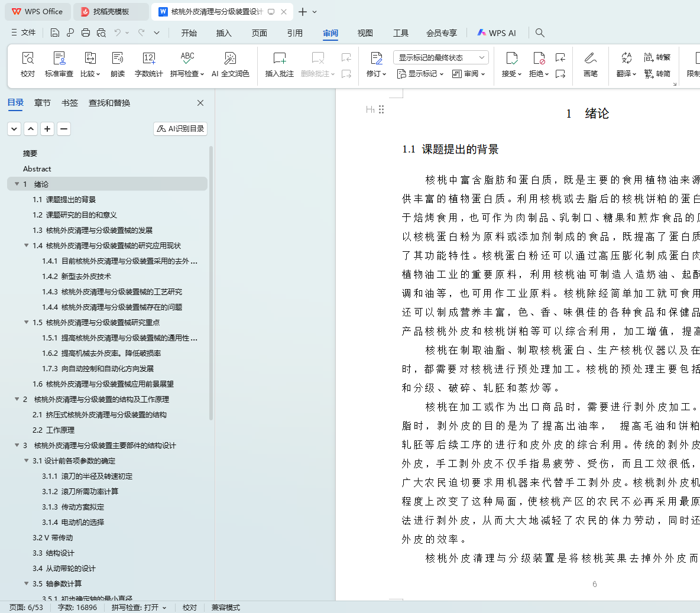Collapse the 3.1 设计前各项参数的确定 node
Screen dimensions: 700x613
(x=27, y=460)
